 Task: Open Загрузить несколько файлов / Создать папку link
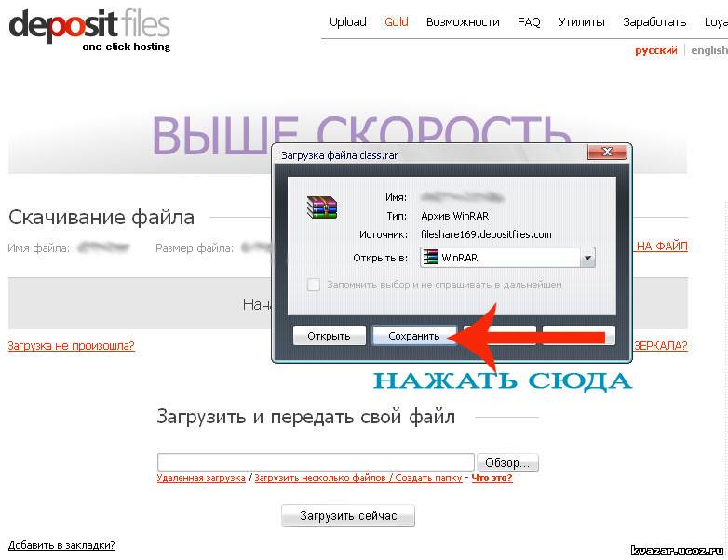358,478
